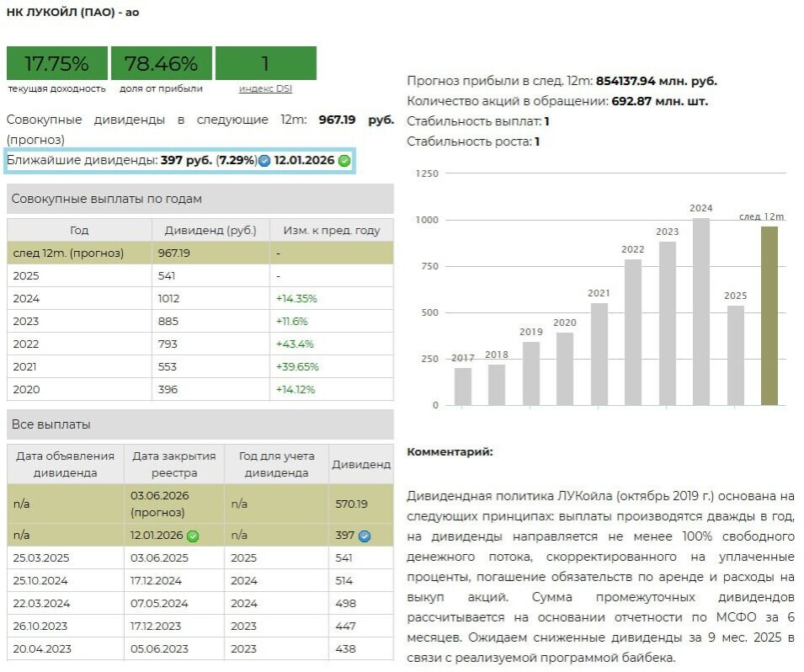Select the olive след 12m chart bar

pyautogui.click(x=769, y=316)
